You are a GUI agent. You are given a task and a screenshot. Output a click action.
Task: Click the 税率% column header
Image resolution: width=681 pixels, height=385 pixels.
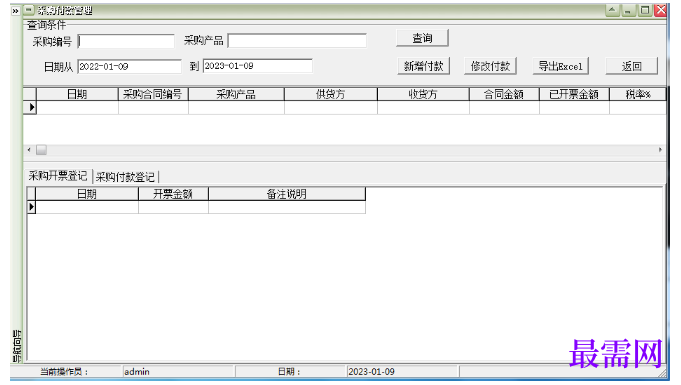coord(638,94)
